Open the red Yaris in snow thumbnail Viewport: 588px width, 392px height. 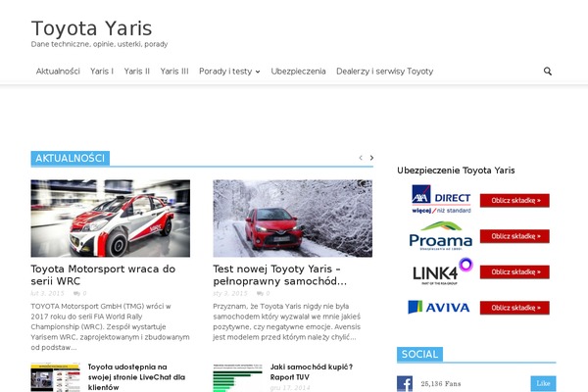tap(292, 219)
